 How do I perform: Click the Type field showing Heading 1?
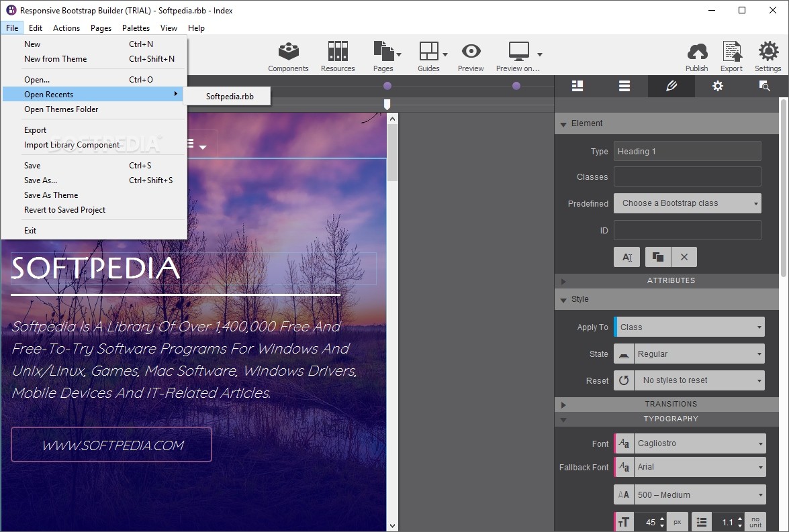688,152
